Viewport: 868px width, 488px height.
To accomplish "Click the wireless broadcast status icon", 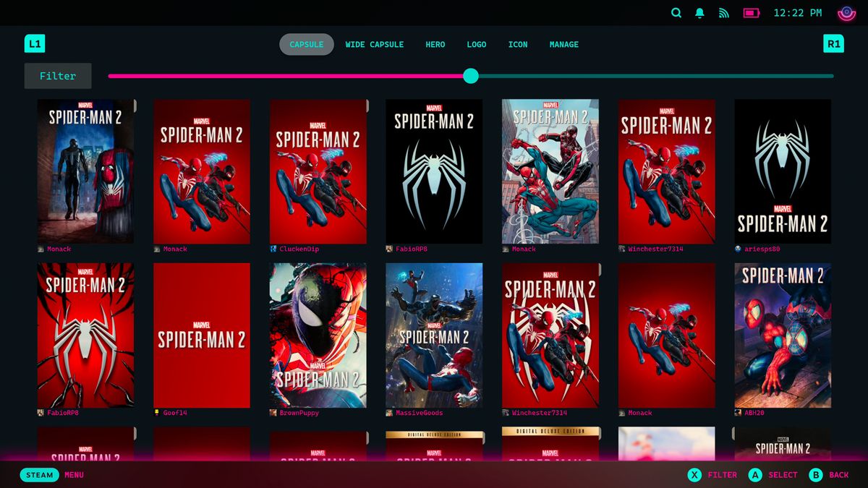I will (723, 13).
